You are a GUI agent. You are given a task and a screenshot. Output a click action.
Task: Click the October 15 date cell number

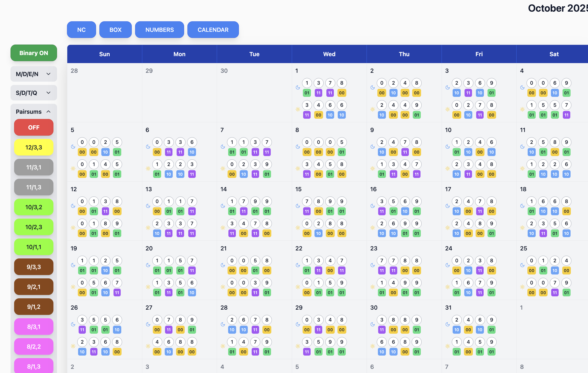click(x=298, y=189)
